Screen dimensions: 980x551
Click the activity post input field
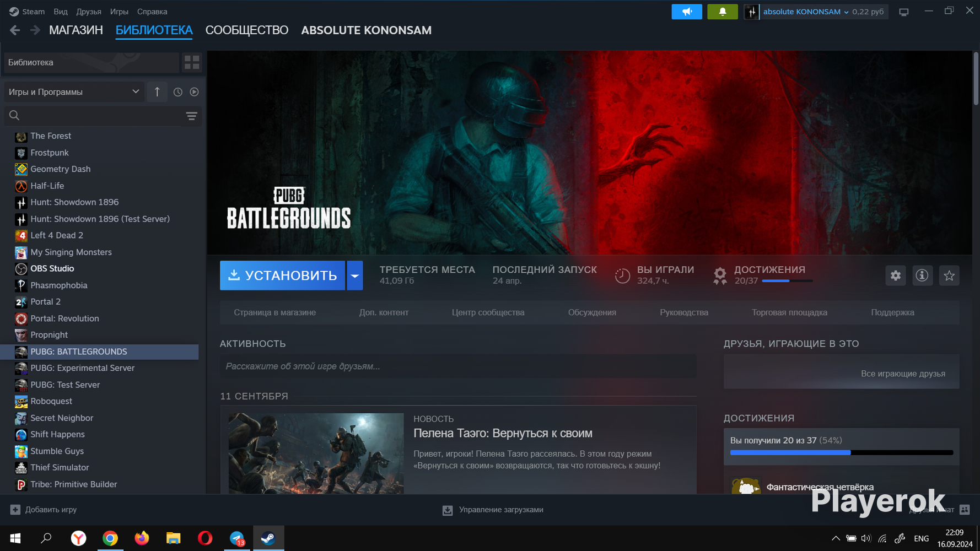click(458, 366)
